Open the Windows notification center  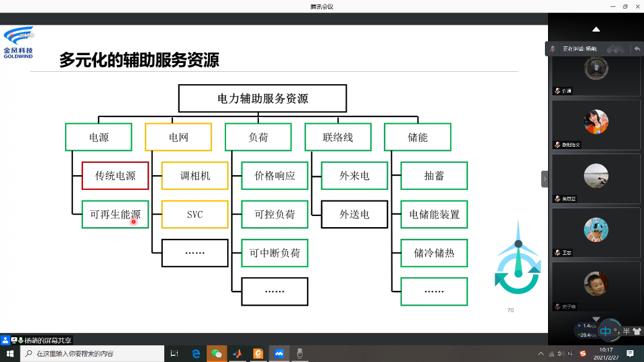click(630, 353)
